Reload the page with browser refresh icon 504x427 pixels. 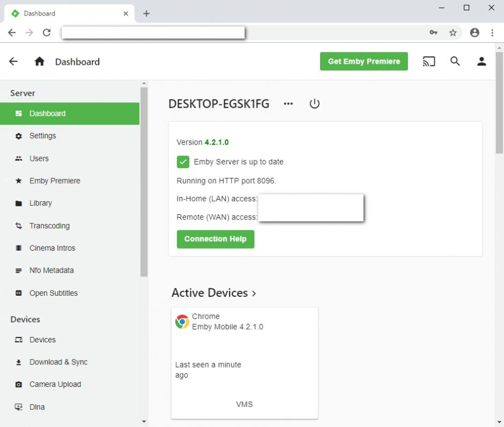47,33
